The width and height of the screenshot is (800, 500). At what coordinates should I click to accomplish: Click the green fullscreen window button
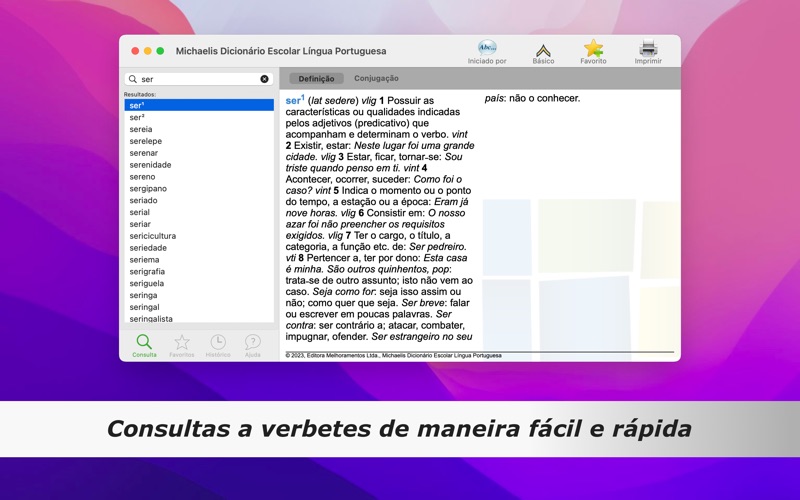click(160, 51)
